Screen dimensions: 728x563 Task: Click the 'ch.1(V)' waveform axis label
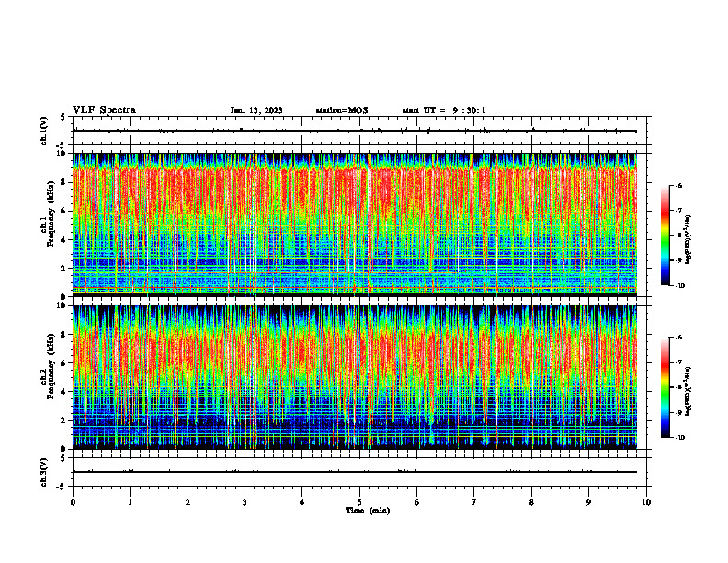pos(44,131)
